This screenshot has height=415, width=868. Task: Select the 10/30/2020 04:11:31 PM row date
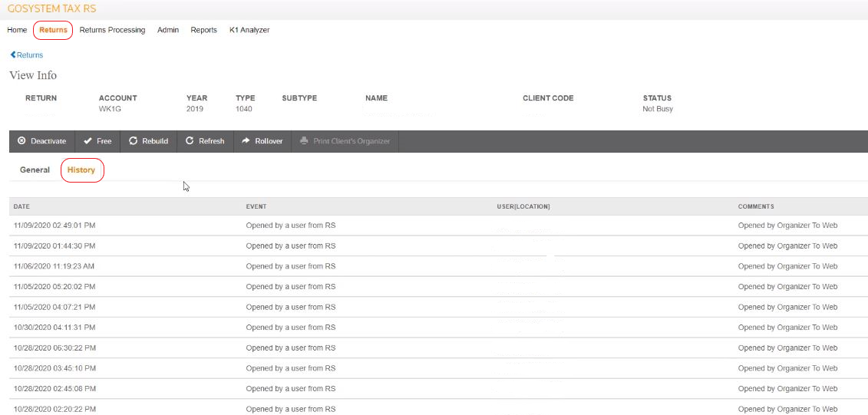54,328
